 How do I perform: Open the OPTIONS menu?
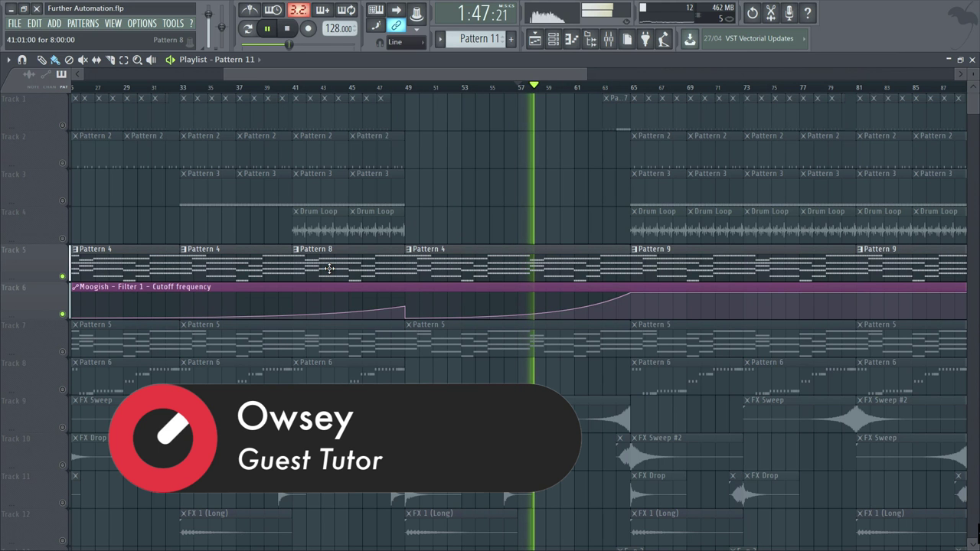coord(142,24)
